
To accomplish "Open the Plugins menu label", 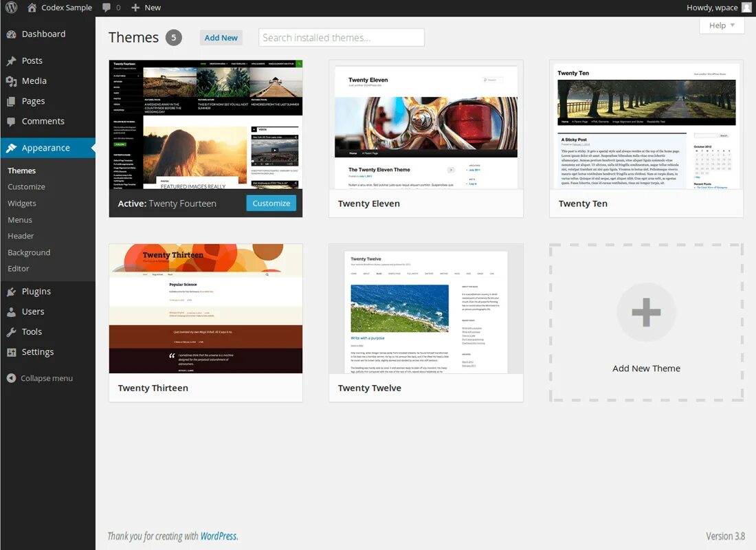I will coord(36,291).
